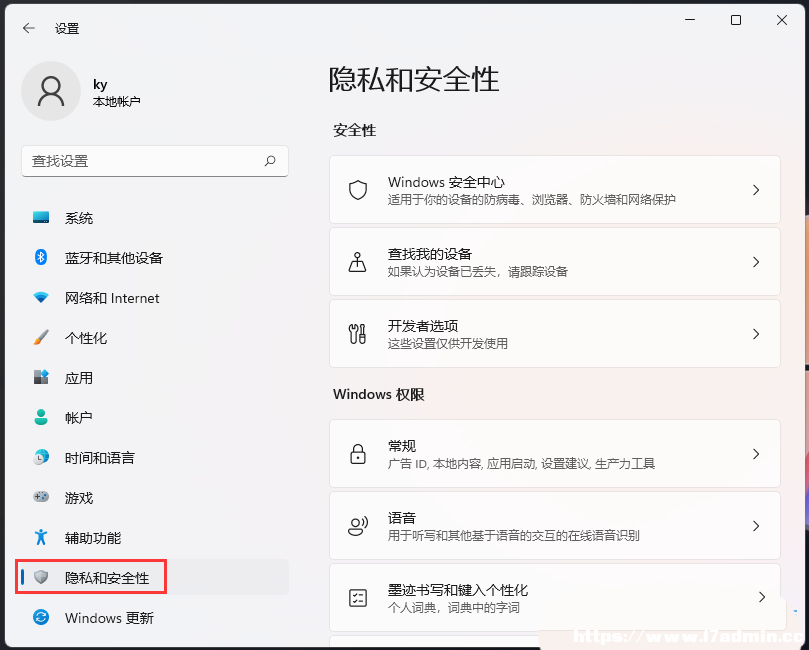Click the back arrow icon in title bar
The width and height of the screenshot is (809, 650).
coord(29,28)
